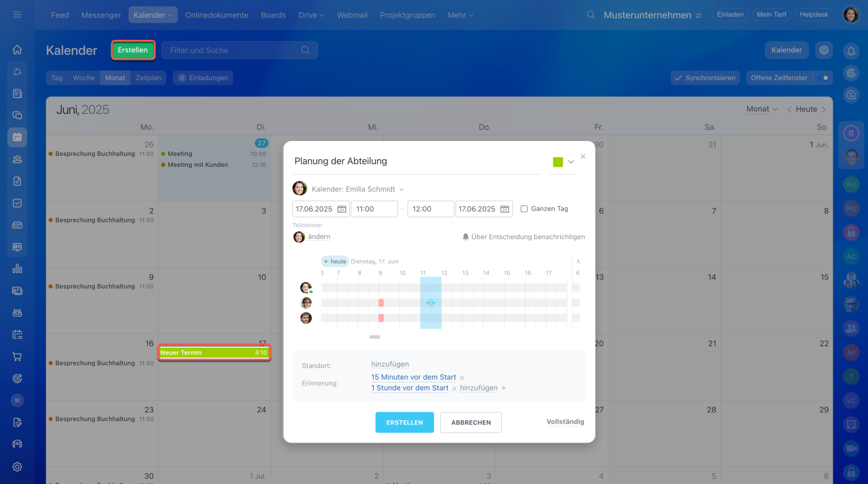Click the search magnifier in top bar
Screen dimensions: 868x484
[591, 15]
